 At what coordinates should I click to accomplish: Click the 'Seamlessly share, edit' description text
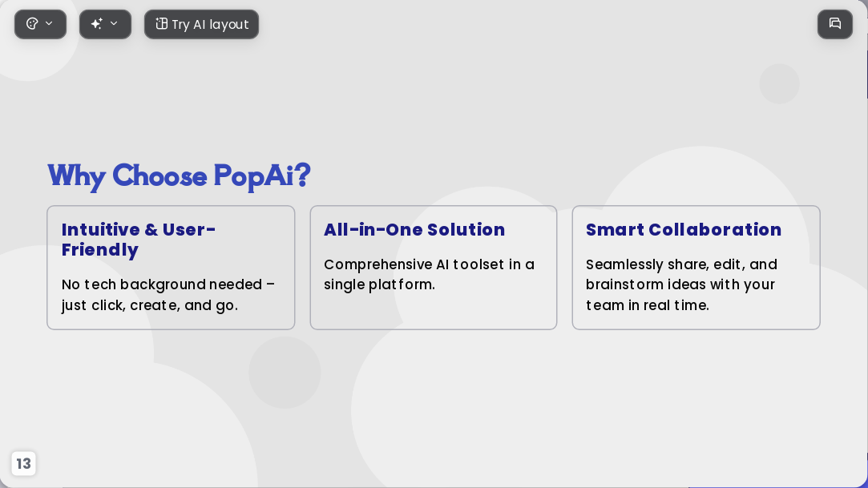[681, 284]
